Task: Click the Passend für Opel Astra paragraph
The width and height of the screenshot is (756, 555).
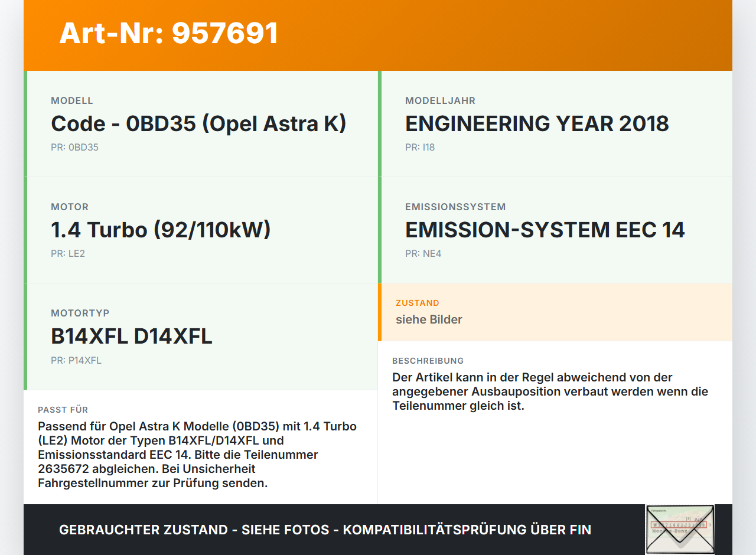Action: 197,455
